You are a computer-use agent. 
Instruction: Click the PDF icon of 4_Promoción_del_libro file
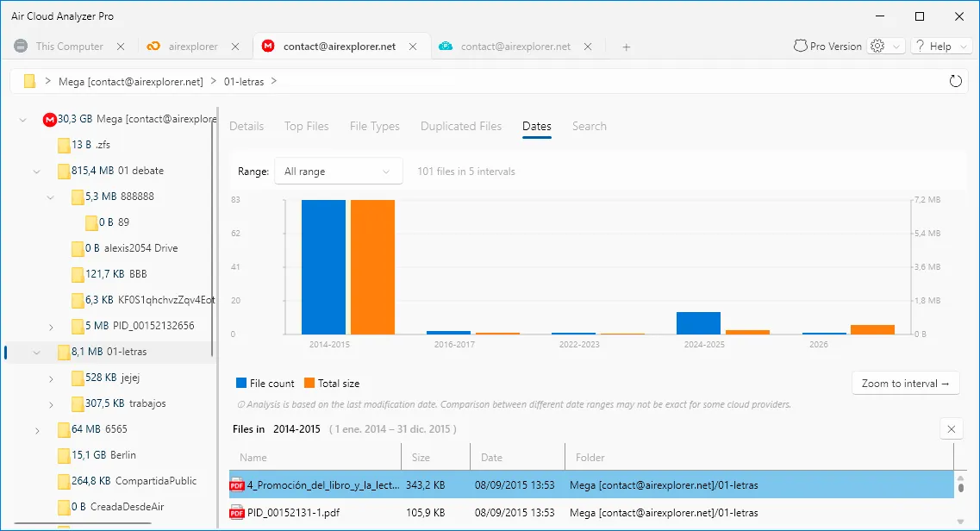[237, 485]
